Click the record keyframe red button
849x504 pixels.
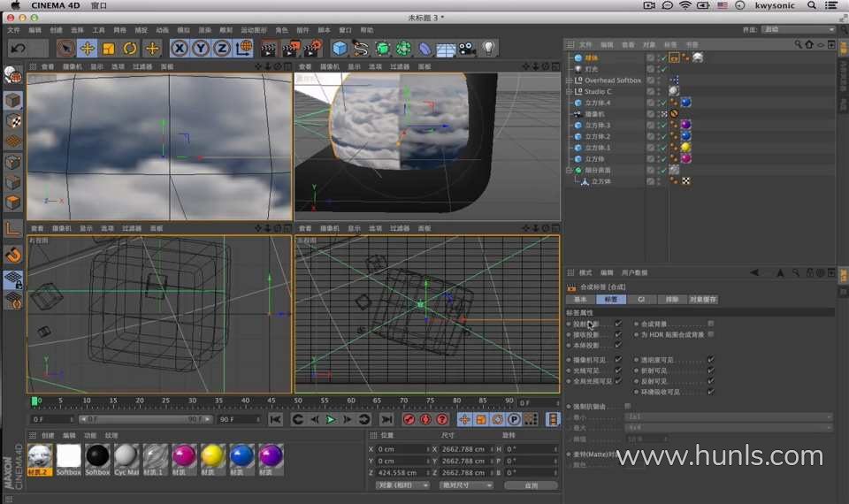(x=409, y=419)
